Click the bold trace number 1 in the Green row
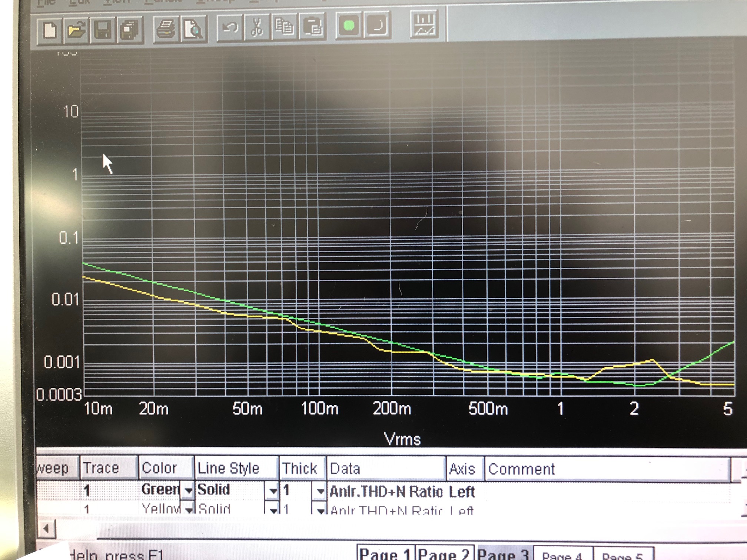Screen dimensions: 747x560 (x=87, y=490)
